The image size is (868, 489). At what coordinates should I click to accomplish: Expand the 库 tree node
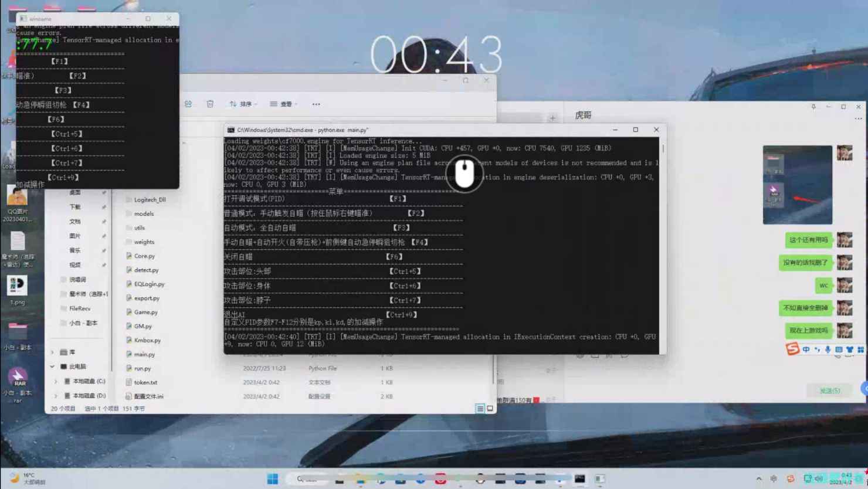pyautogui.click(x=52, y=352)
